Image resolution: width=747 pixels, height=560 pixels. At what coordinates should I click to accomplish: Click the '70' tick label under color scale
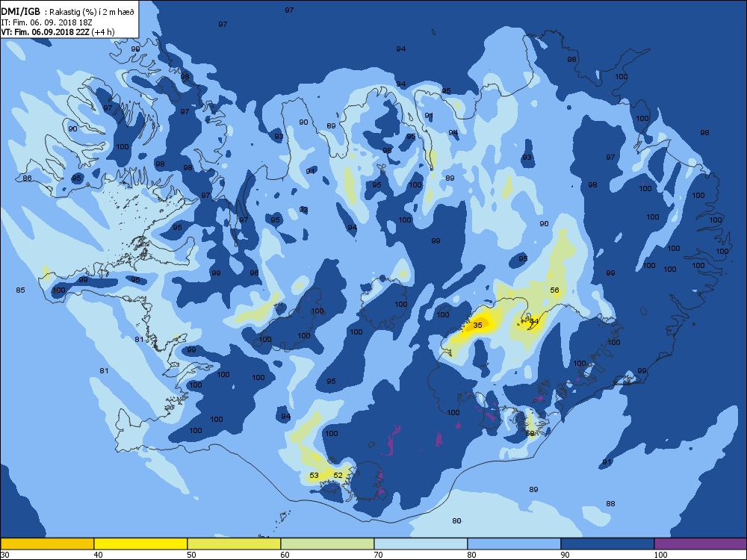point(378,555)
